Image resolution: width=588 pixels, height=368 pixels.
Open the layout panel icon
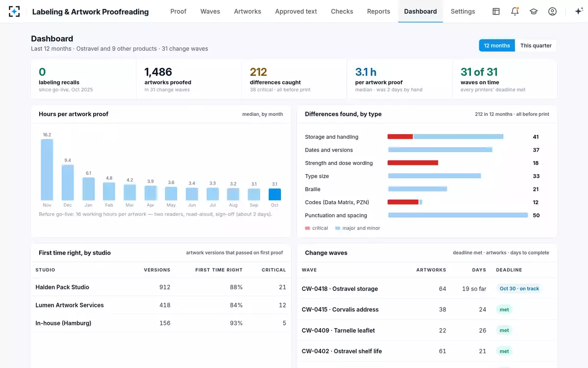click(x=496, y=11)
